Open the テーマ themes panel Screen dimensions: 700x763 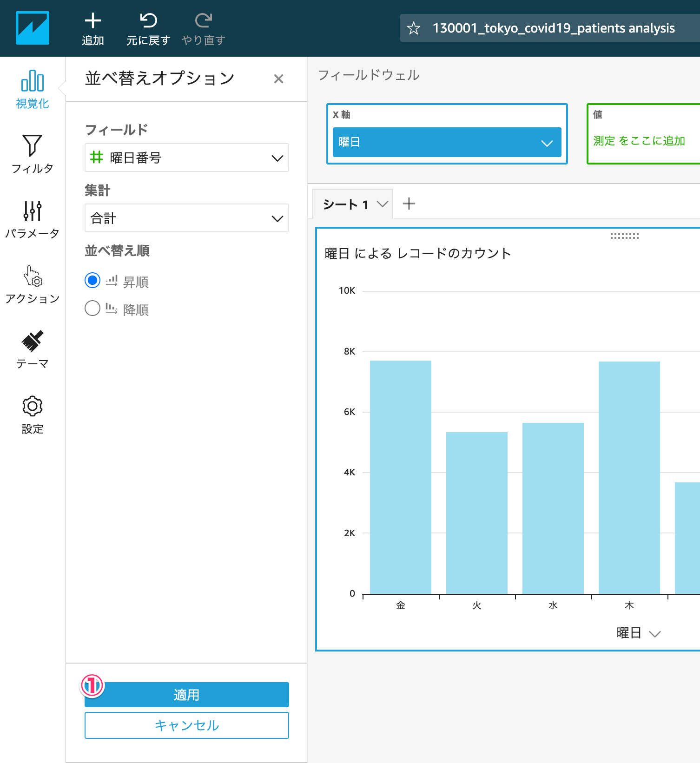(x=32, y=349)
